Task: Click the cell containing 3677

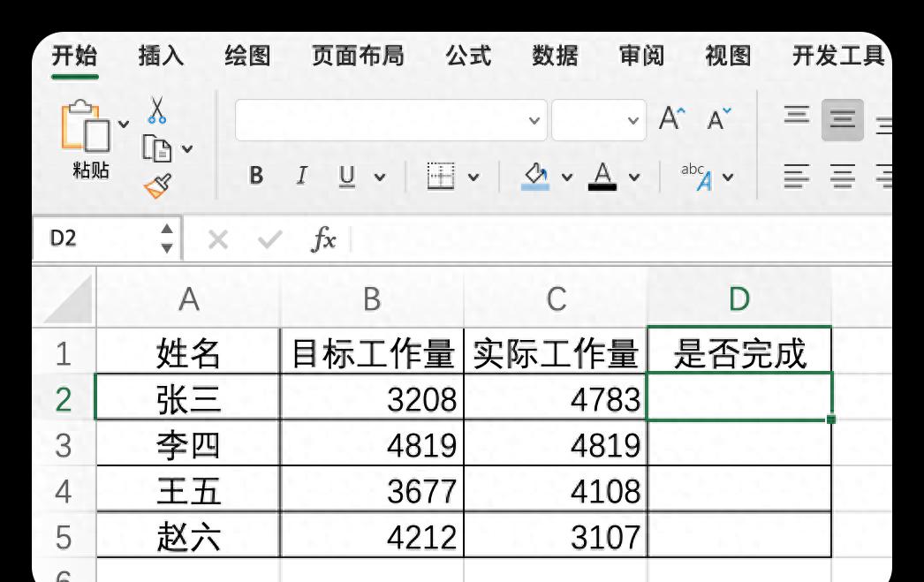Action: click(x=372, y=489)
